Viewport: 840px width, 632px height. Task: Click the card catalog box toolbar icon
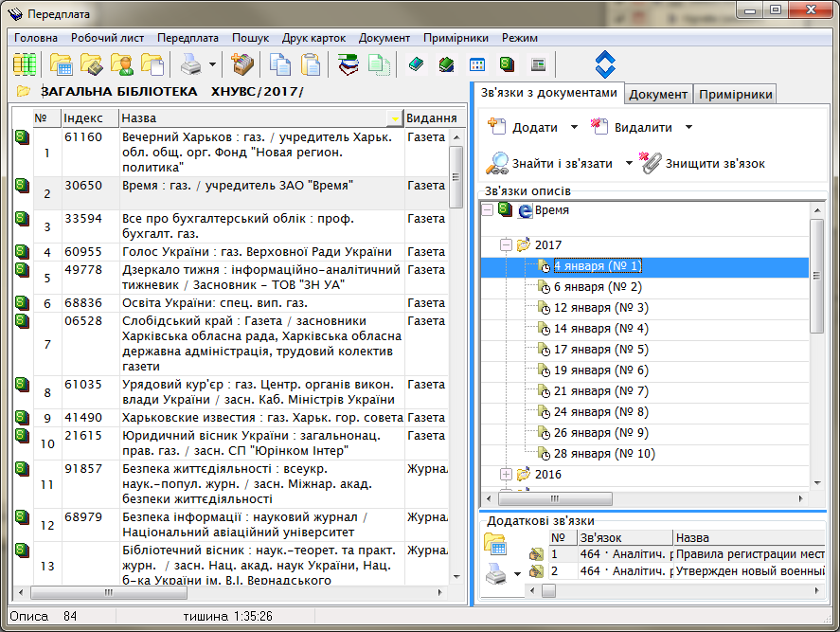point(243,65)
